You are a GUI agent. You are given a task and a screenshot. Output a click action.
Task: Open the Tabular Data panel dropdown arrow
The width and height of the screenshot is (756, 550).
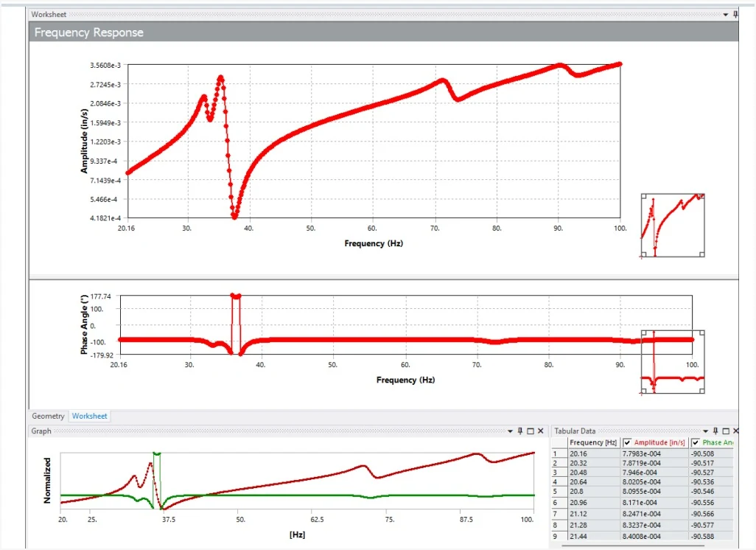click(x=705, y=431)
